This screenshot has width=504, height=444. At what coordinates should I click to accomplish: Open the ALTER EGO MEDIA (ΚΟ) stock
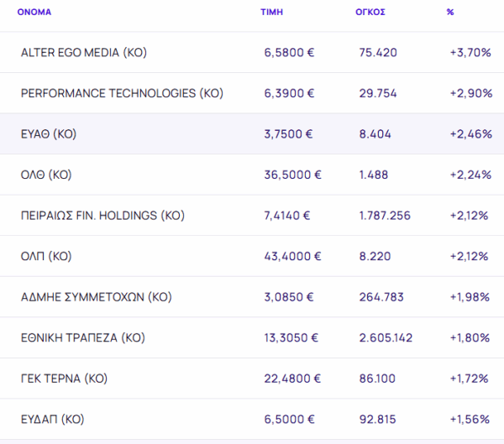click(x=83, y=53)
